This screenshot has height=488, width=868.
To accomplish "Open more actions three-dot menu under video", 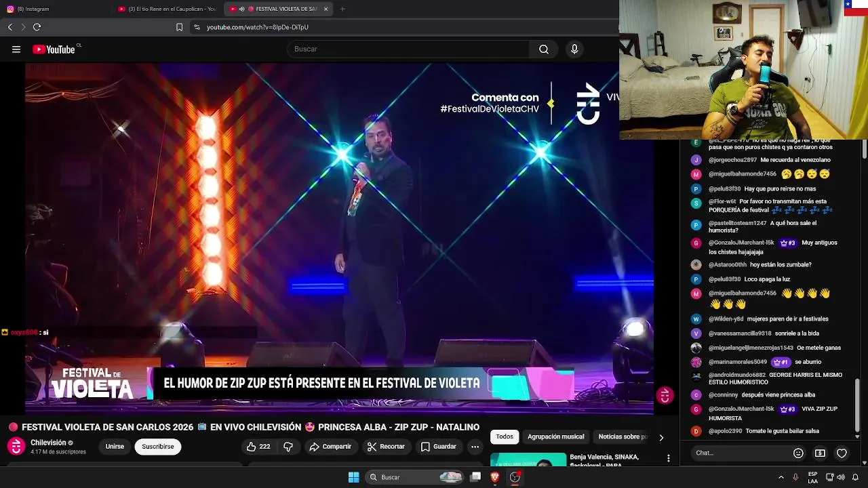I will click(475, 447).
